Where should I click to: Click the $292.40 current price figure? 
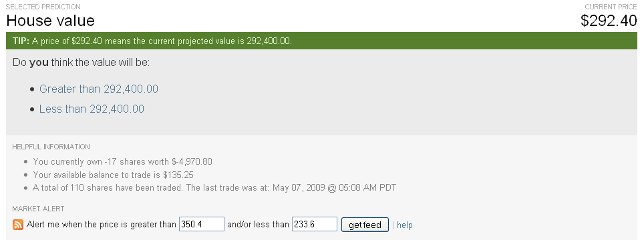(609, 21)
